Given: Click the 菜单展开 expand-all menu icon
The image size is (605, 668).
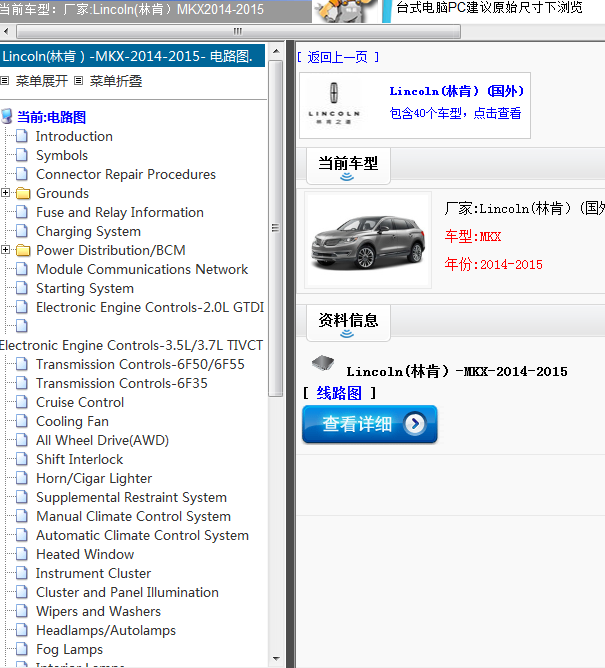Looking at the screenshot, I should coord(5,81).
